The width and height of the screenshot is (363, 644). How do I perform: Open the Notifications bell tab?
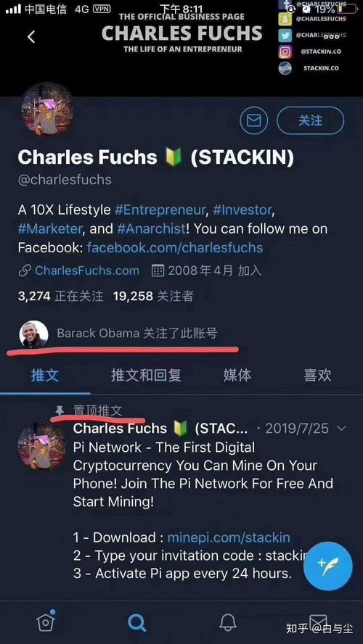click(228, 623)
